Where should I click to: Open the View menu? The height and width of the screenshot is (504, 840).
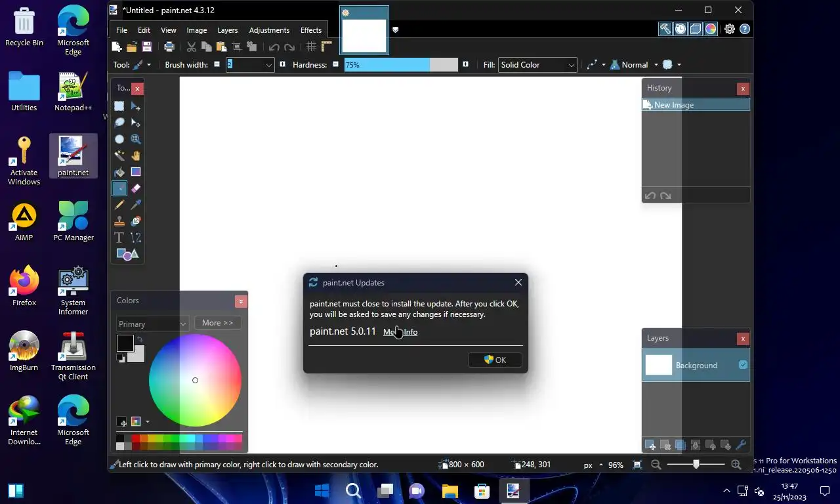coord(169,30)
